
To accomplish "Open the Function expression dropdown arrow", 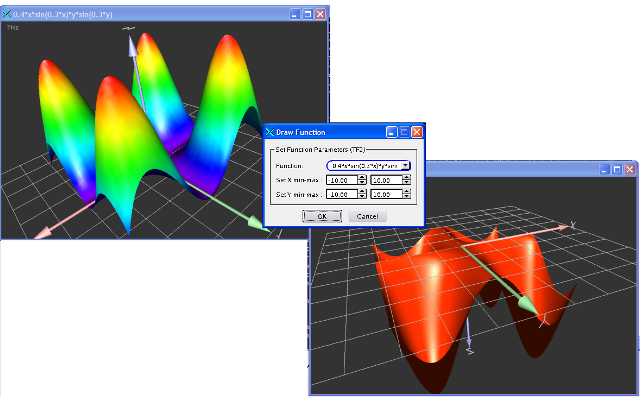I will [x=405, y=166].
